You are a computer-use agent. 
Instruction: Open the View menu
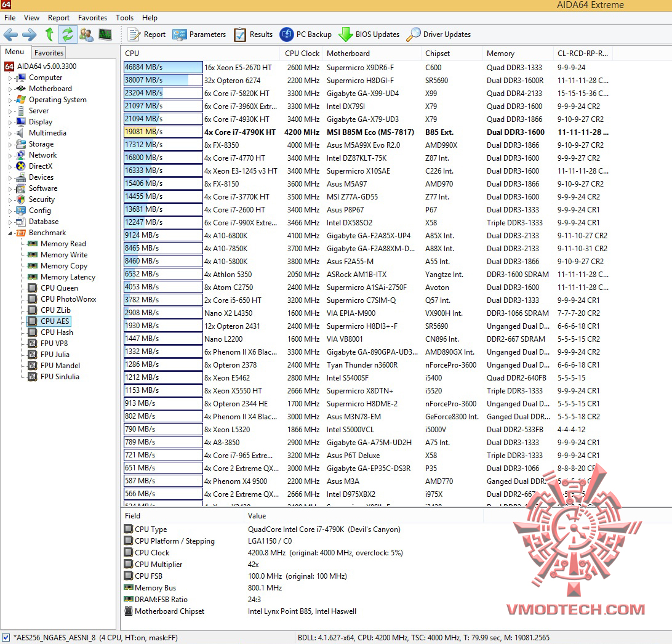click(32, 18)
